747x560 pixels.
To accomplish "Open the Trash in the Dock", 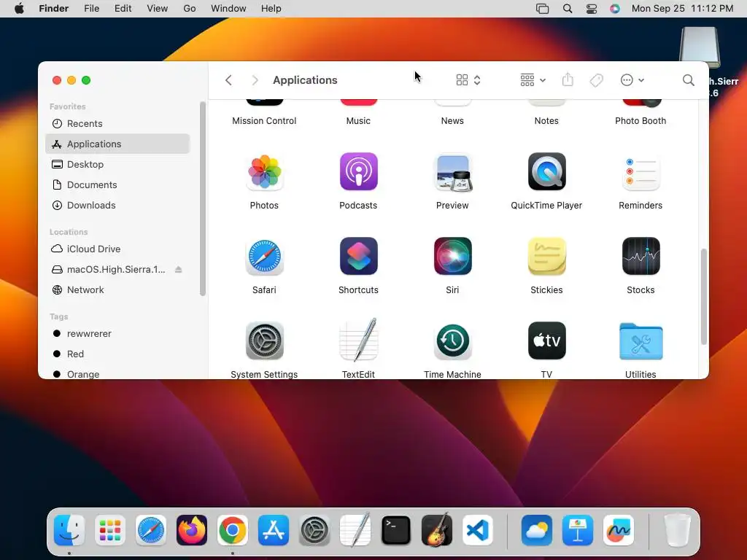I will [678, 530].
